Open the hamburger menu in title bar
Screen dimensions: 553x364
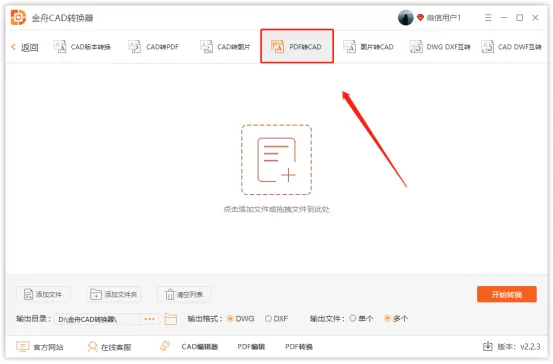pyautogui.click(x=488, y=17)
